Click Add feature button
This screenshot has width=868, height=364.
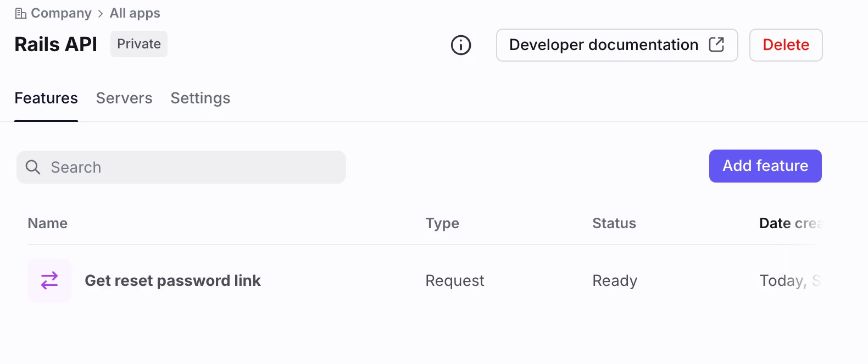[765, 166]
